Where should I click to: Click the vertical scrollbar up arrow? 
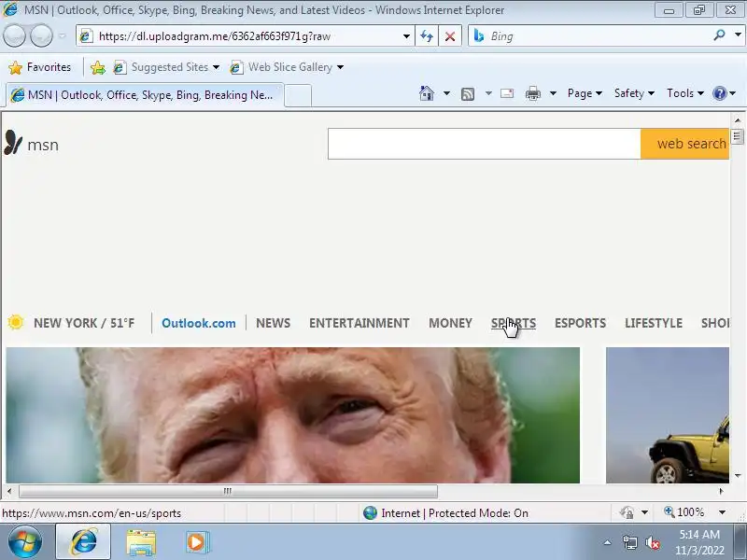pos(738,120)
